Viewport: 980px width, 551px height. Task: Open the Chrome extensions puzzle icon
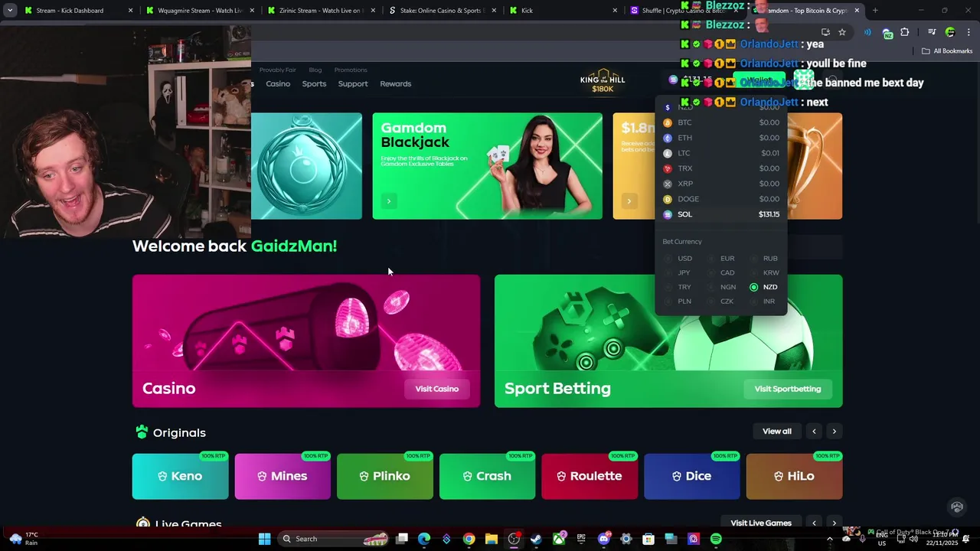point(905,32)
